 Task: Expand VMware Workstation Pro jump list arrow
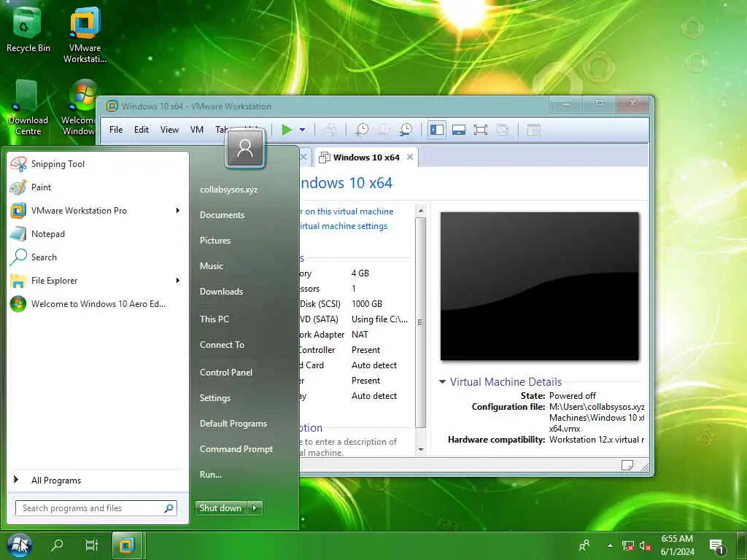178,211
